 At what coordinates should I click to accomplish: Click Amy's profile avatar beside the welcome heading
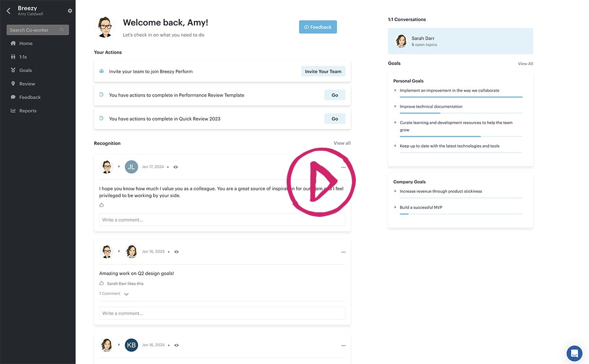point(105,26)
